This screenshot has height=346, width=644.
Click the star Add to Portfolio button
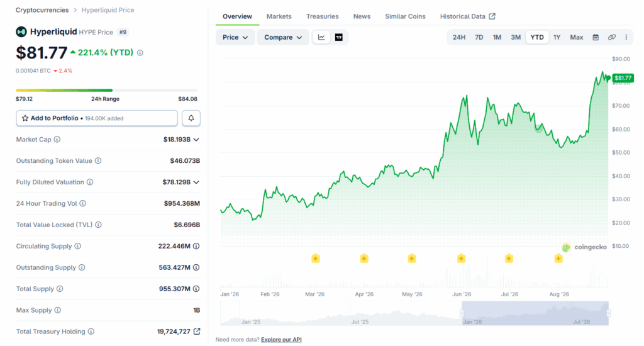97,118
